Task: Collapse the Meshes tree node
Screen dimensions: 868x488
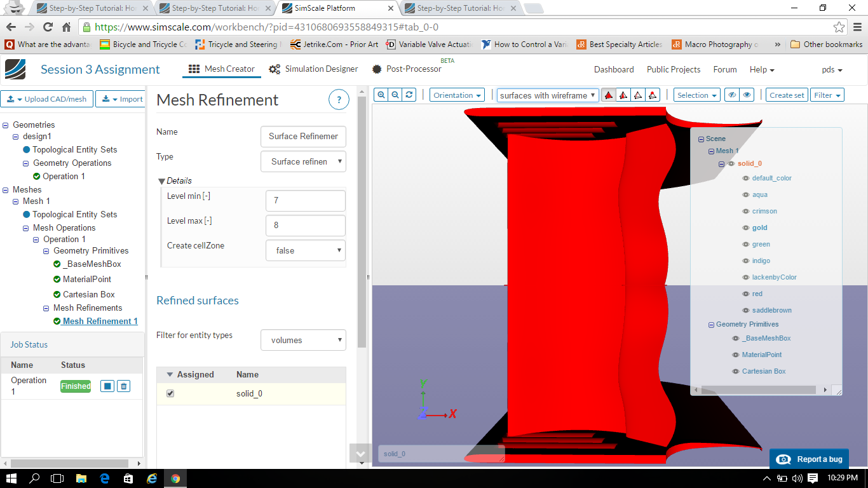Action: (x=6, y=190)
